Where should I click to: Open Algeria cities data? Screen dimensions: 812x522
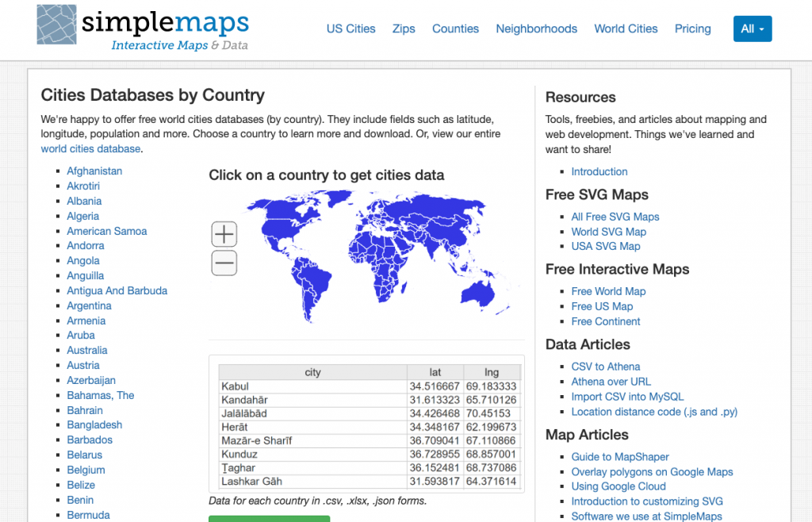click(x=82, y=216)
